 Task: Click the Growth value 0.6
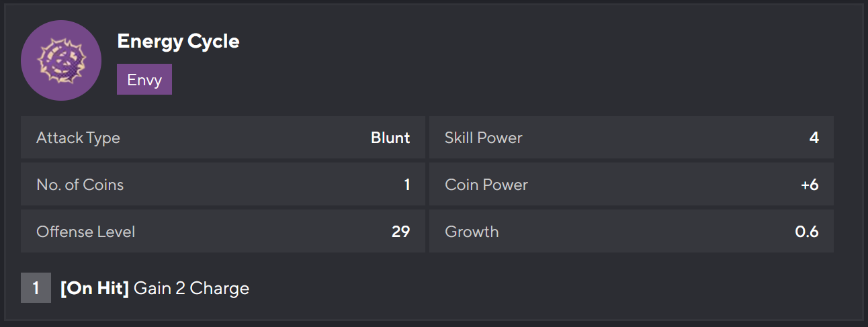click(x=807, y=232)
